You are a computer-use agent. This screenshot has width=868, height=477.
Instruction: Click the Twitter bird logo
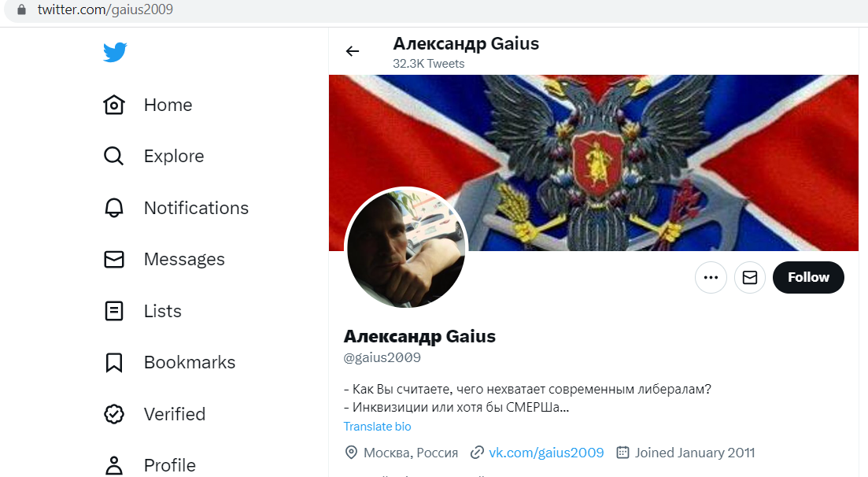(x=115, y=52)
